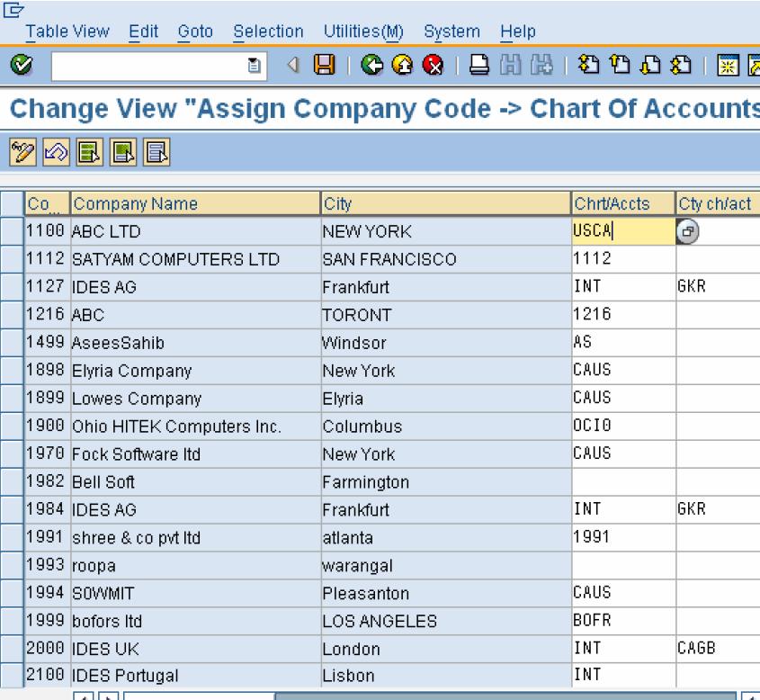Click the Select All entries icon
Screen dimensions: 760x700
(x=90, y=153)
